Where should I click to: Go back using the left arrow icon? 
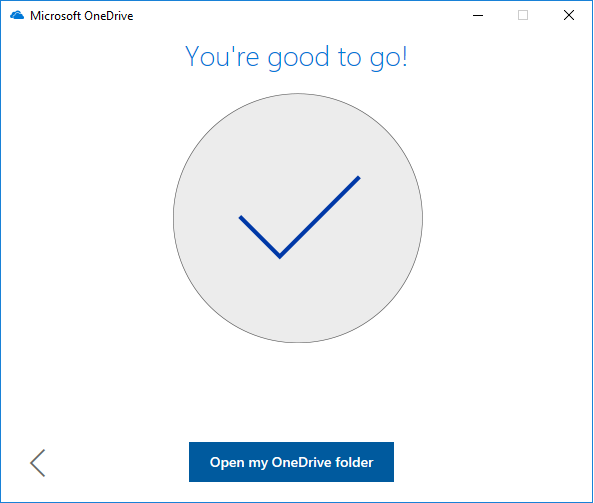click(38, 462)
